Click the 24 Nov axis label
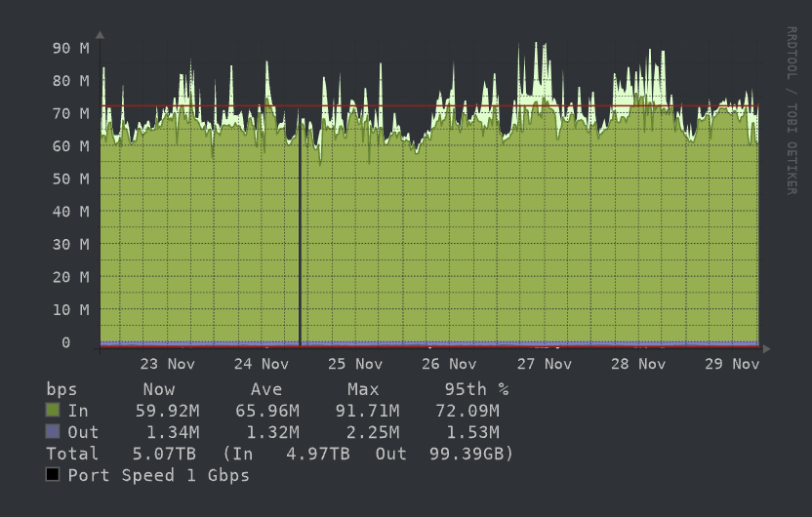The width and height of the screenshot is (812, 517). point(261,364)
